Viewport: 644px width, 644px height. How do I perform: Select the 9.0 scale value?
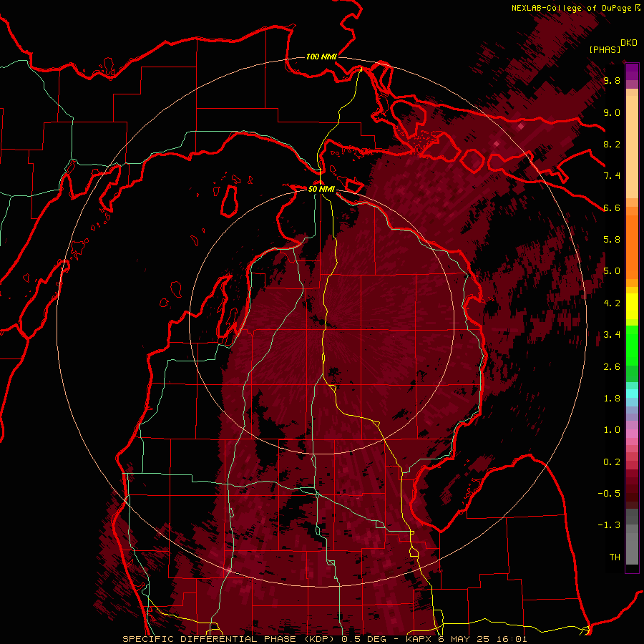[x=612, y=112]
